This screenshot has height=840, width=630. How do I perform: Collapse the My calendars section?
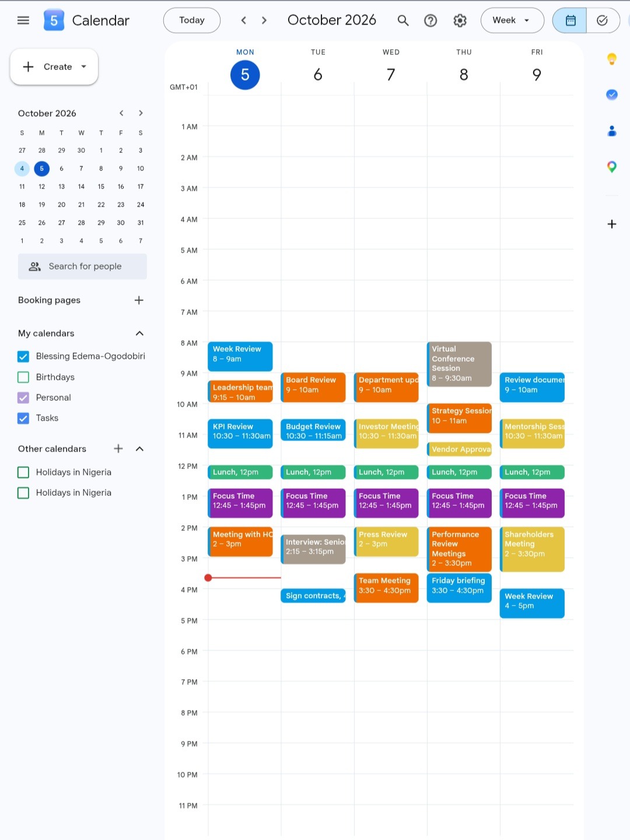pyautogui.click(x=139, y=334)
